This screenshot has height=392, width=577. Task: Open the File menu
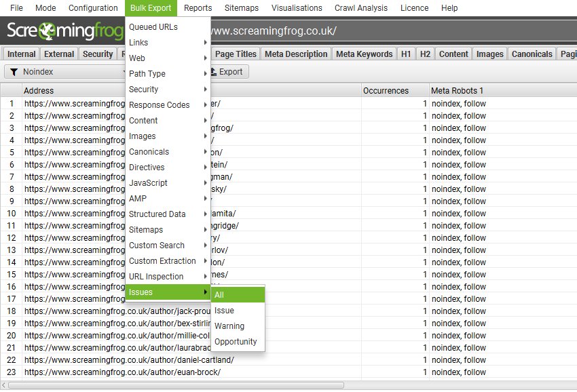(16, 7)
